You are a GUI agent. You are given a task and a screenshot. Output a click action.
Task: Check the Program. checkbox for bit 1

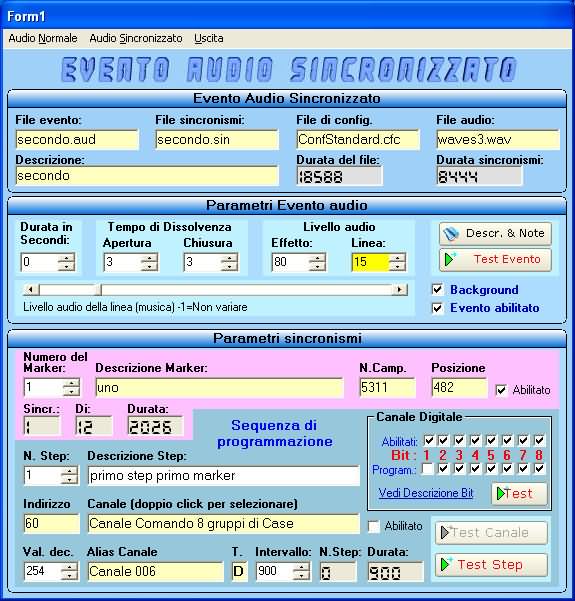tap(427, 468)
